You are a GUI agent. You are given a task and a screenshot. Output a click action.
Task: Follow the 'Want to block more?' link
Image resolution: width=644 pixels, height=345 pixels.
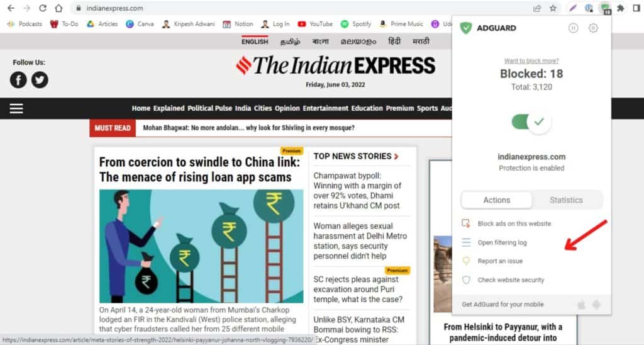click(x=531, y=61)
